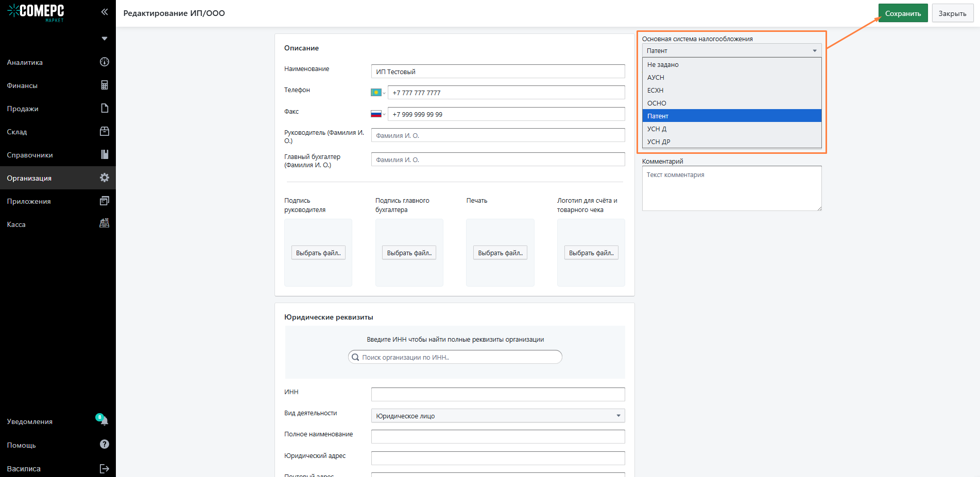Click into the Комментарий text area

pos(731,188)
